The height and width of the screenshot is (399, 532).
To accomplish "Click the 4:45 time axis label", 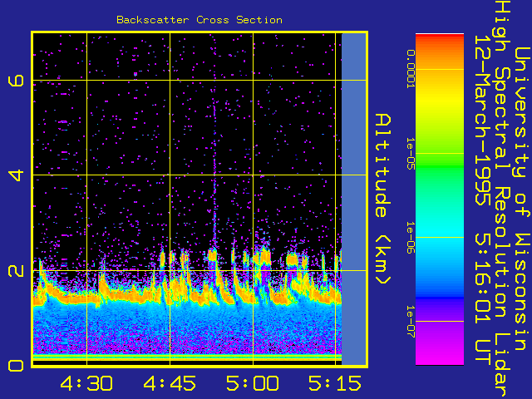I will pyautogui.click(x=170, y=383).
